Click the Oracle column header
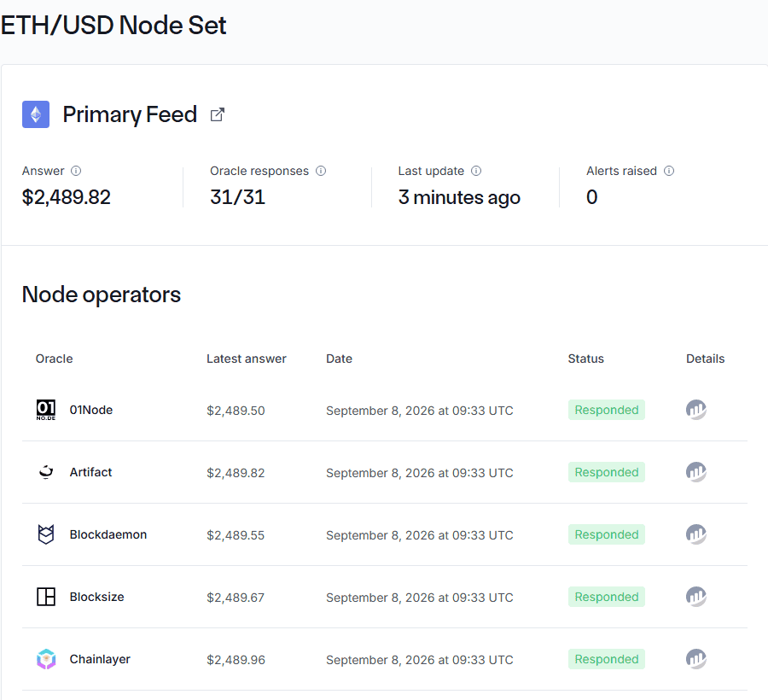Image resolution: width=768 pixels, height=700 pixels. tap(54, 359)
